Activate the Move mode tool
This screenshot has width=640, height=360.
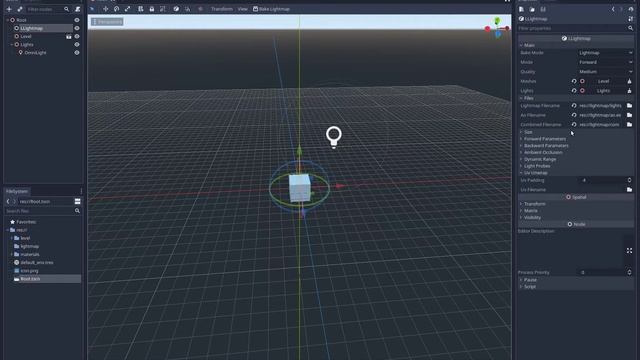click(x=105, y=9)
